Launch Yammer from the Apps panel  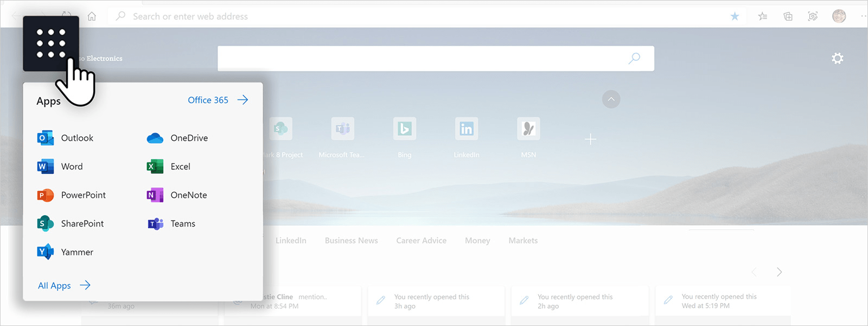[65, 252]
